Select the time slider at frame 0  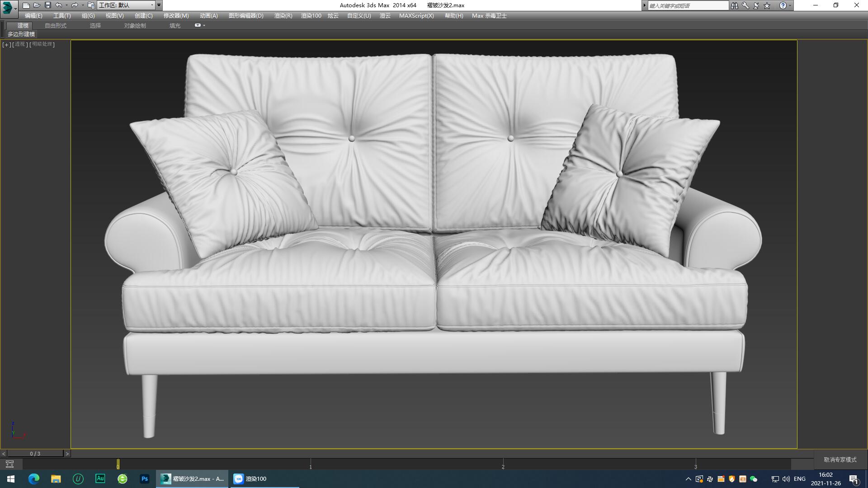click(x=118, y=465)
